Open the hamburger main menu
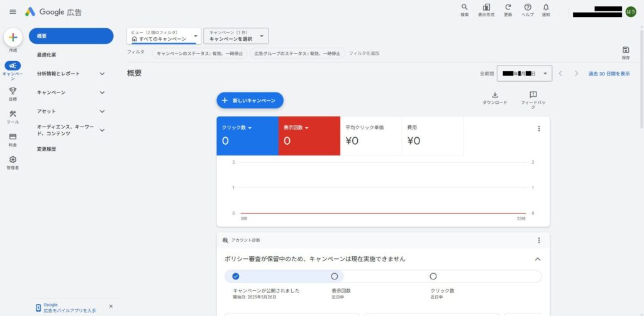The height and width of the screenshot is (316, 644). click(x=13, y=11)
